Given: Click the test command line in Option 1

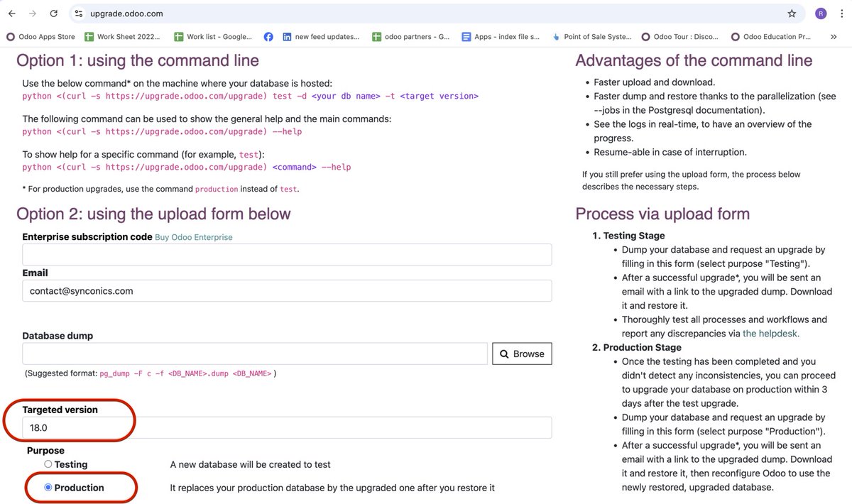Looking at the screenshot, I should 250,96.
